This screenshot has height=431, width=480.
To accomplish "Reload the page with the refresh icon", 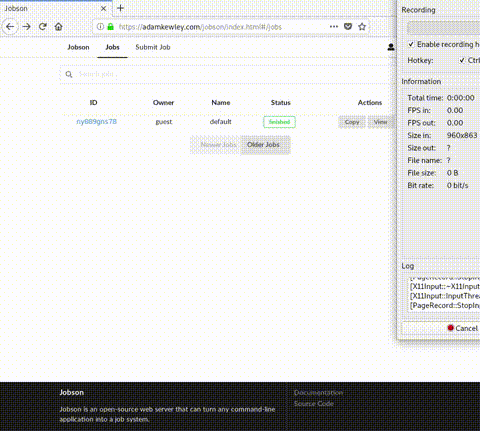I will click(42, 27).
